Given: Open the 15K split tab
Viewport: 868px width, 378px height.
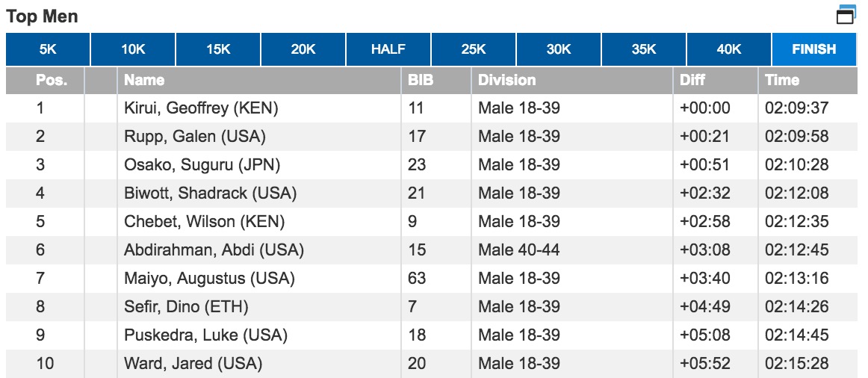Looking at the screenshot, I should [x=218, y=49].
